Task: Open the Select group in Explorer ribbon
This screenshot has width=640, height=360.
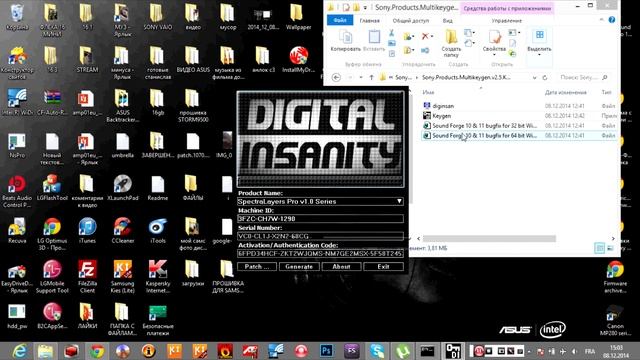Action: 539,43
